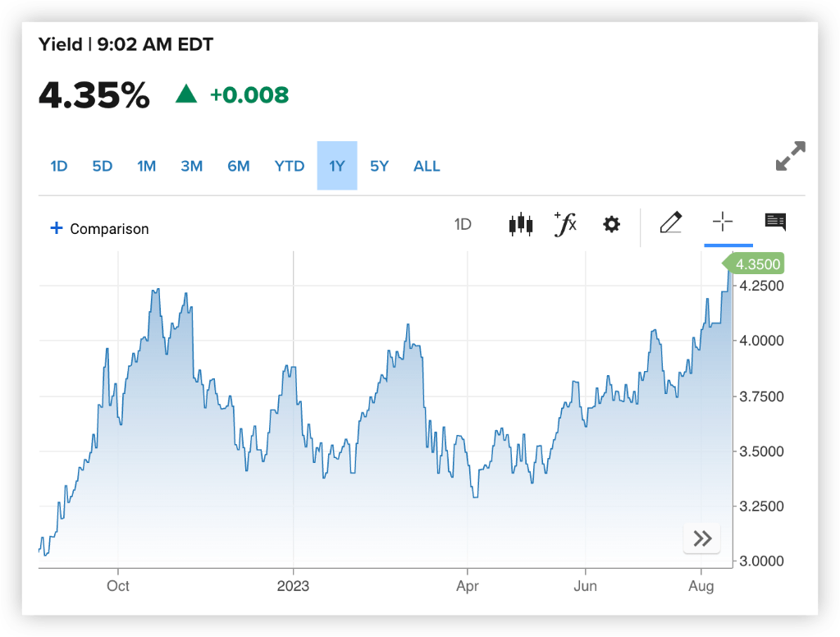Screen dimensions: 840x637
Task: Click the plus icon beside Comparison
Action: (x=57, y=228)
